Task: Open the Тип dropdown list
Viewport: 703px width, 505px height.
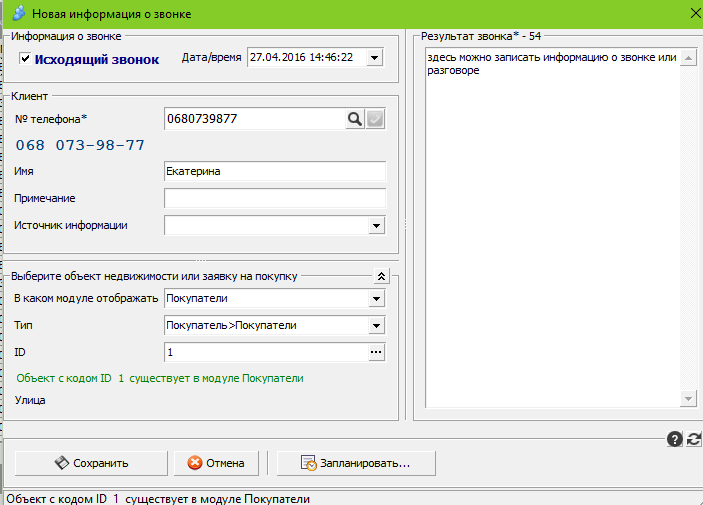Action: 376,325
